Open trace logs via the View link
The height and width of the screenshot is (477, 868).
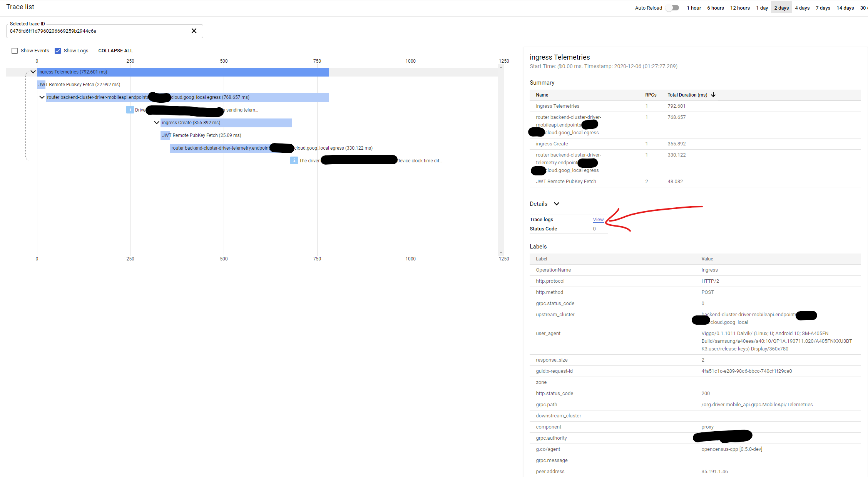[598, 219]
